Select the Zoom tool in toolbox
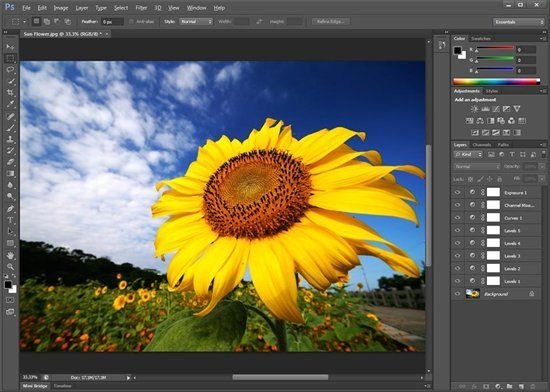This screenshot has height=392, width=550. (x=10, y=267)
